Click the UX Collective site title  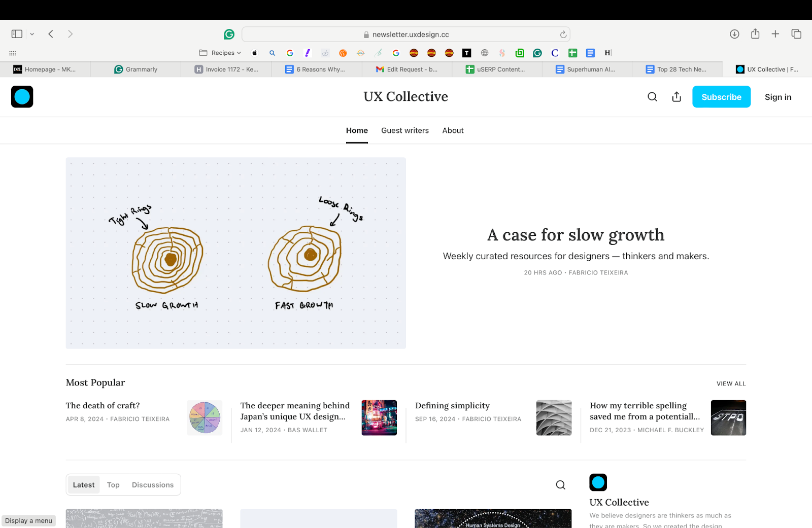[405, 96]
